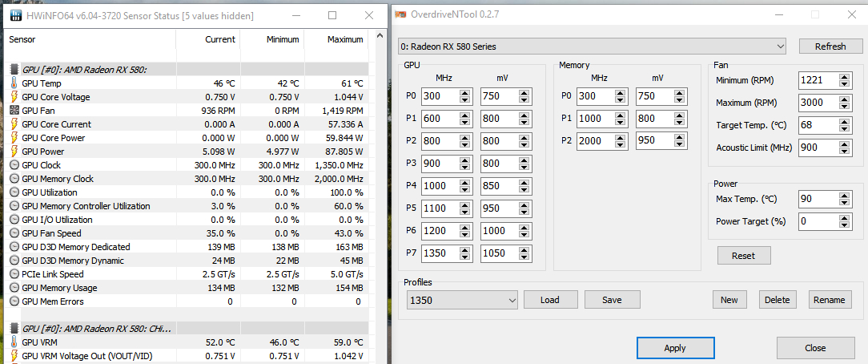868x364 pixels.
Task: Click the icon beside GPU Memory Usage
Action: (x=14, y=288)
